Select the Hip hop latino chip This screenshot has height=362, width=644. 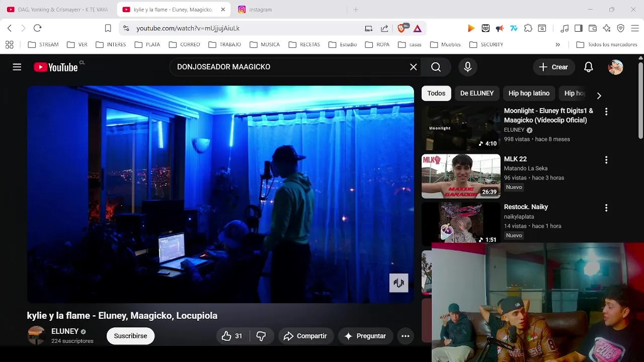(529, 93)
